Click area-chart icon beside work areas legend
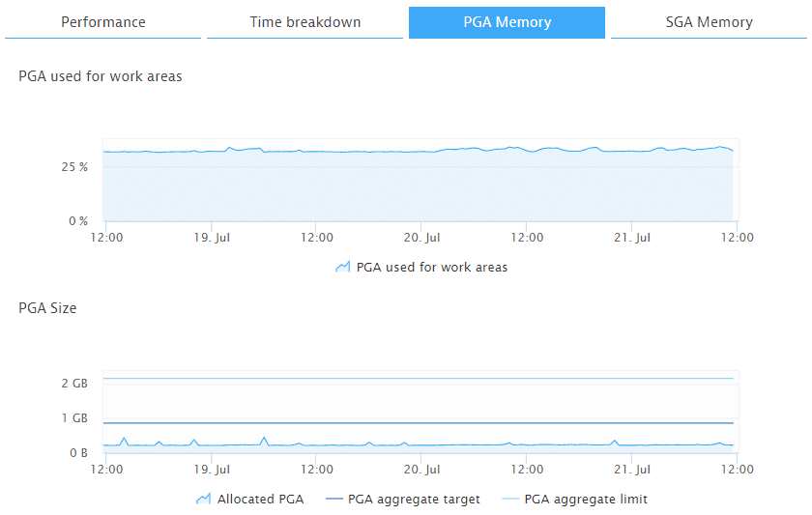The width and height of the screenshot is (812, 515). [x=342, y=268]
